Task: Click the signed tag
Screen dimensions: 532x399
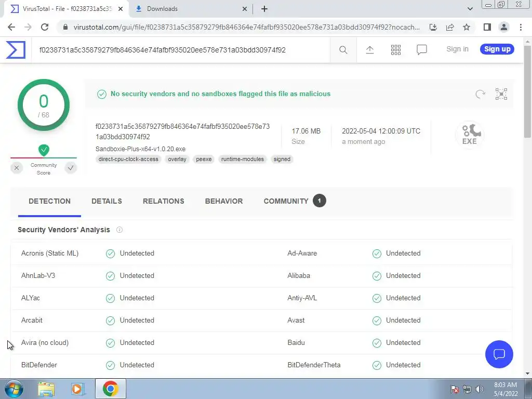Action: [x=282, y=159]
